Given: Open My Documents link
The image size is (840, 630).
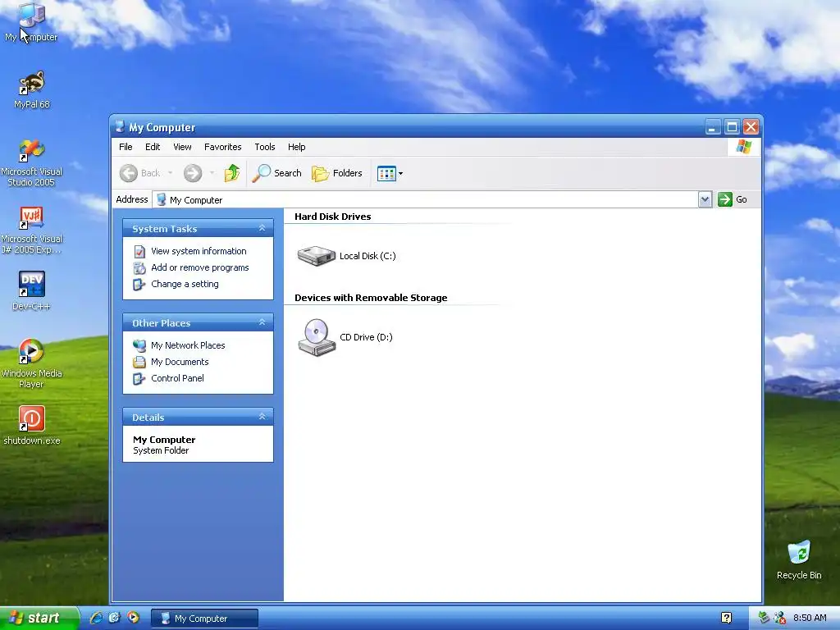Looking at the screenshot, I should click(x=180, y=362).
